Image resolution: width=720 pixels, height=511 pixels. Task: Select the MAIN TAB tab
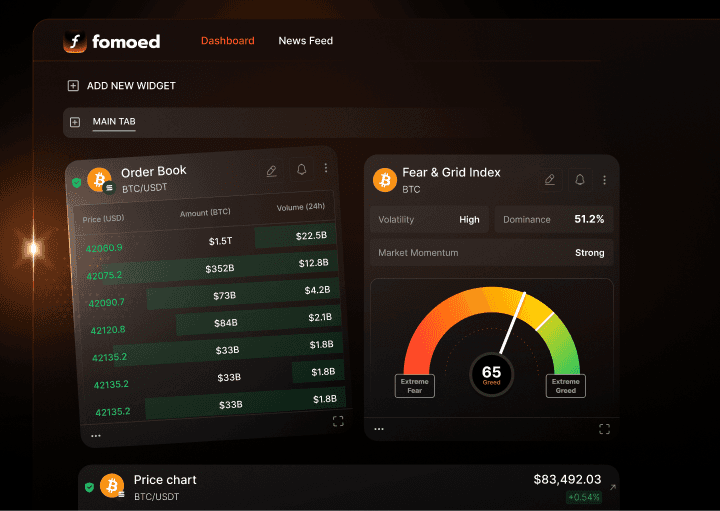(x=114, y=122)
